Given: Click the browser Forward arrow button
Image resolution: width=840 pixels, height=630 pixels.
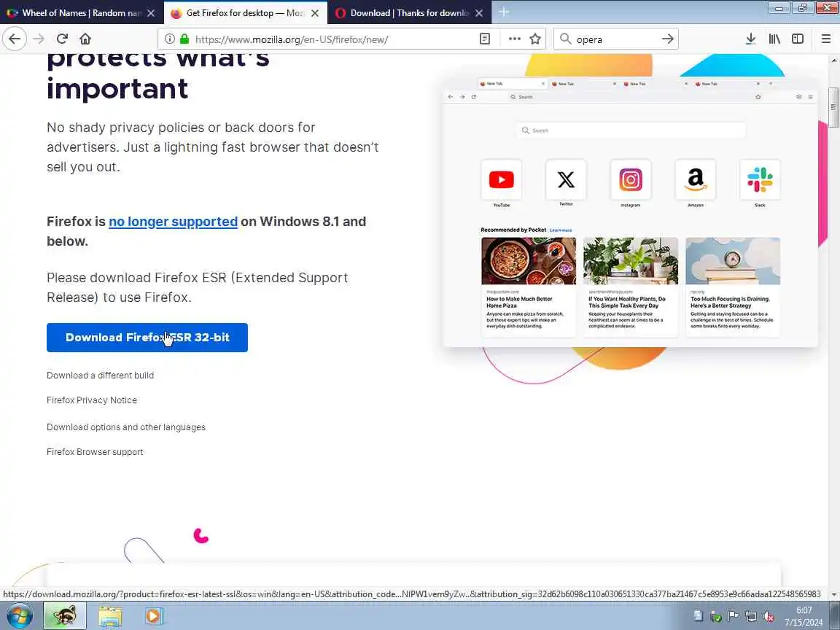Looking at the screenshot, I should pyautogui.click(x=39, y=39).
